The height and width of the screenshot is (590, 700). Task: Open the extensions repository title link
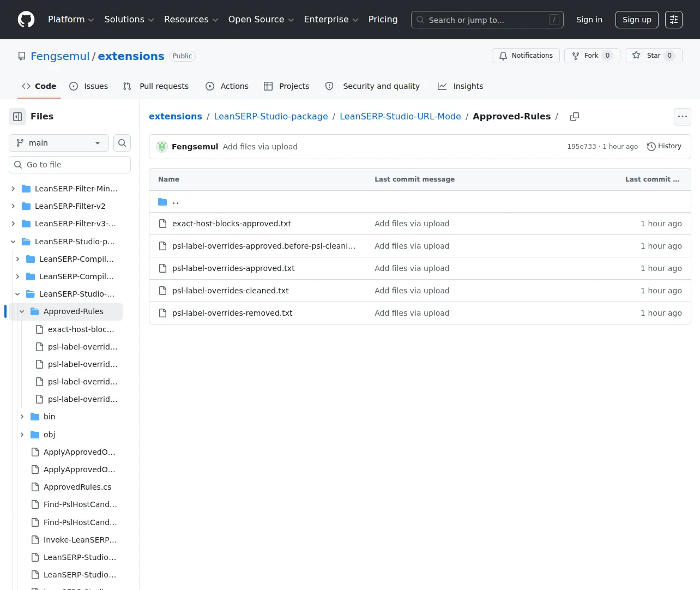[131, 56]
